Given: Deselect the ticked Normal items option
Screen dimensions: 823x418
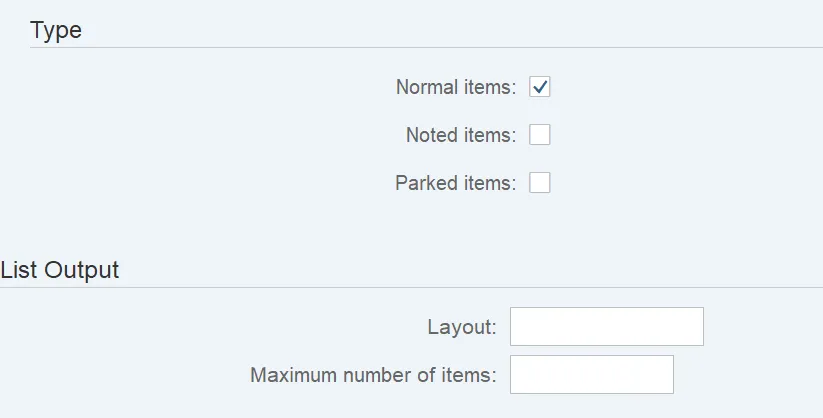Looking at the screenshot, I should point(540,87).
